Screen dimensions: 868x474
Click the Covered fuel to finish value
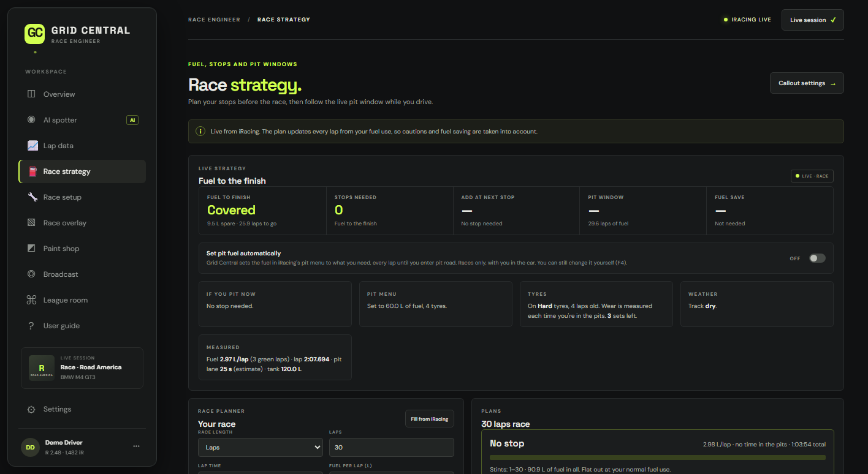pos(231,210)
